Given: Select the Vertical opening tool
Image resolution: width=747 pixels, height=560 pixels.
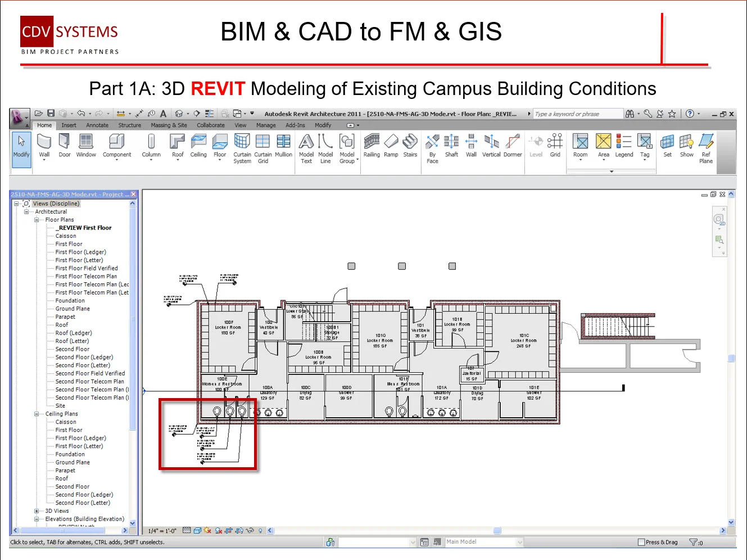Looking at the screenshot, I should pyautogui.click(x=491, y=145).
